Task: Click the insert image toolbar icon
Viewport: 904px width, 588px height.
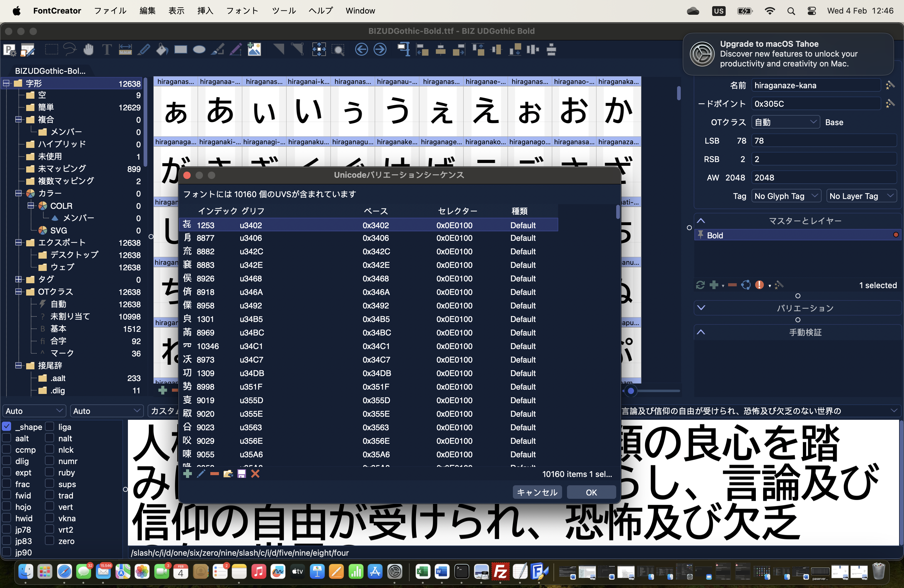Action: [254, 50]
